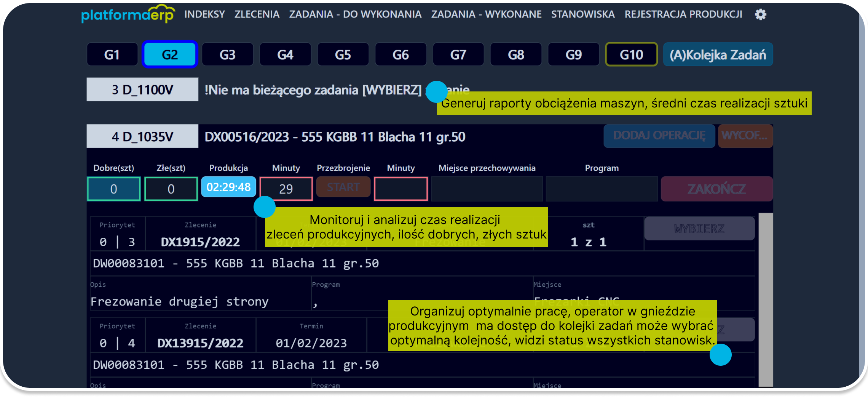Switch to the G5 workstation tab
868x397 pixels.
pos(343,54)
